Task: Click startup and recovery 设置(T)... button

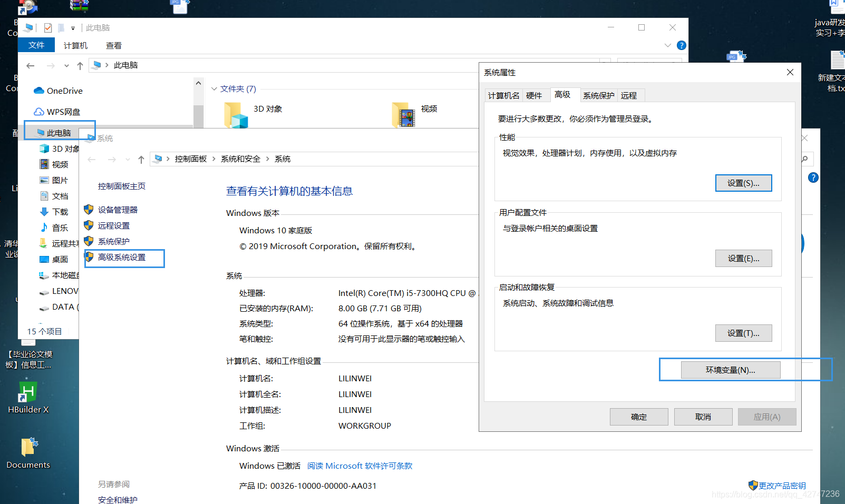Action: click(743, 333)
